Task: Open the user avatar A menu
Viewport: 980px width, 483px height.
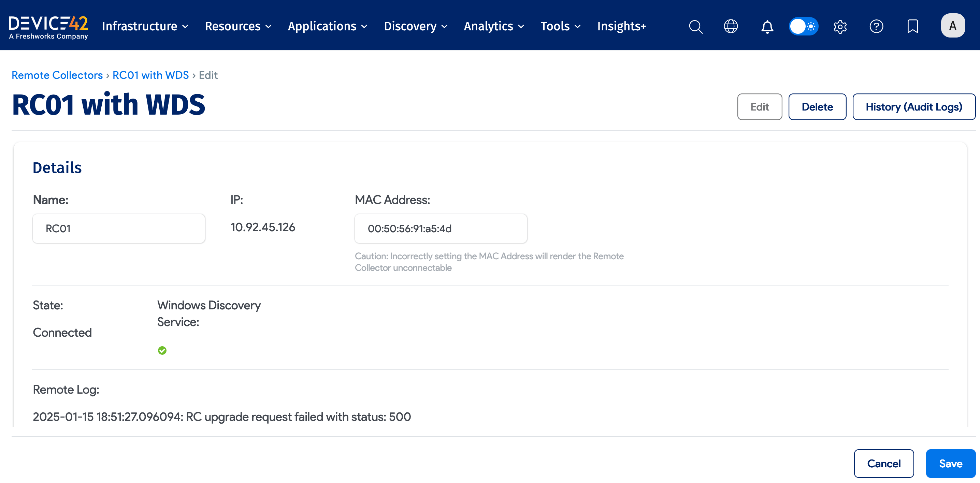Action: tap(953, 26)
